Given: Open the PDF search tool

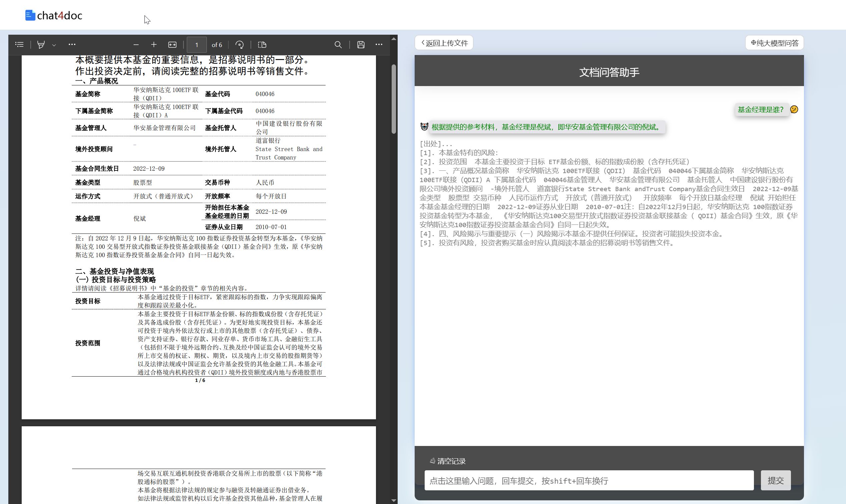Looking at the screenshot, I should click(x=338, y=44).
